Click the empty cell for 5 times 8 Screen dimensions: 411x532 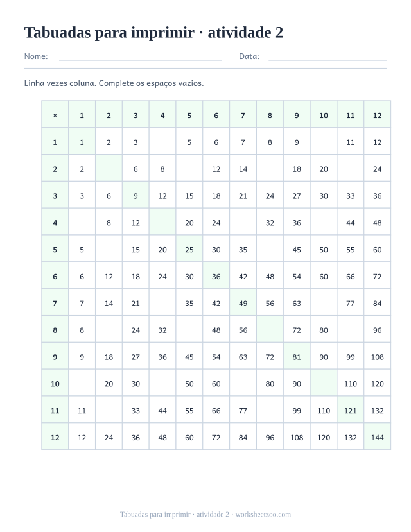(270, 250)
